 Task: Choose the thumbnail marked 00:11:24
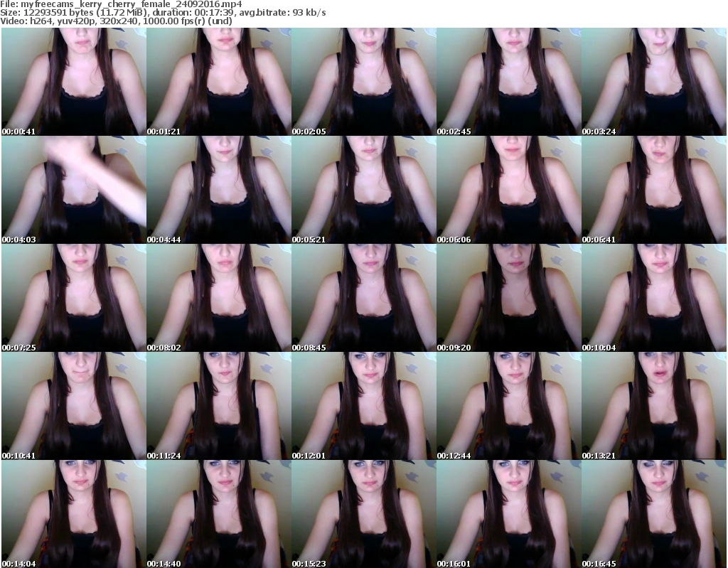pos(219,406)
